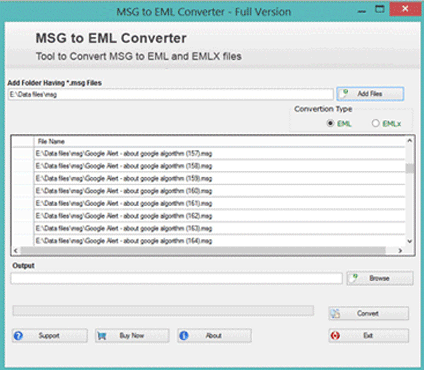Click the file list scroll down arrow
This screenshot has width=424, height=370.
click(410, 241)
